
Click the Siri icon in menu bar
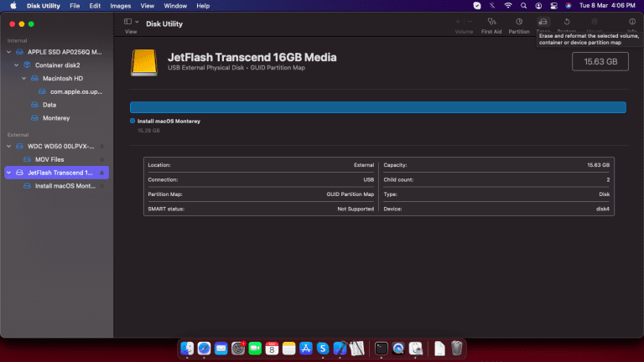(569, 6)
